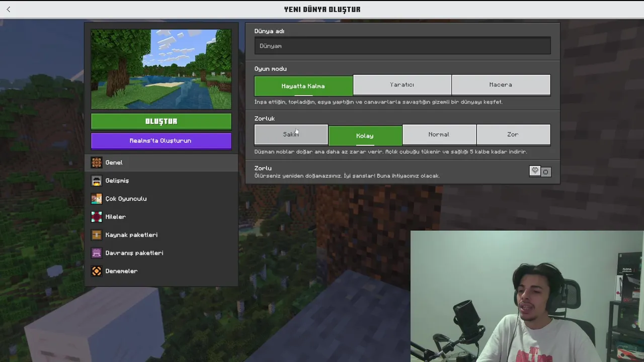Open the Gelişmiş settings section

tap(162, 180)
